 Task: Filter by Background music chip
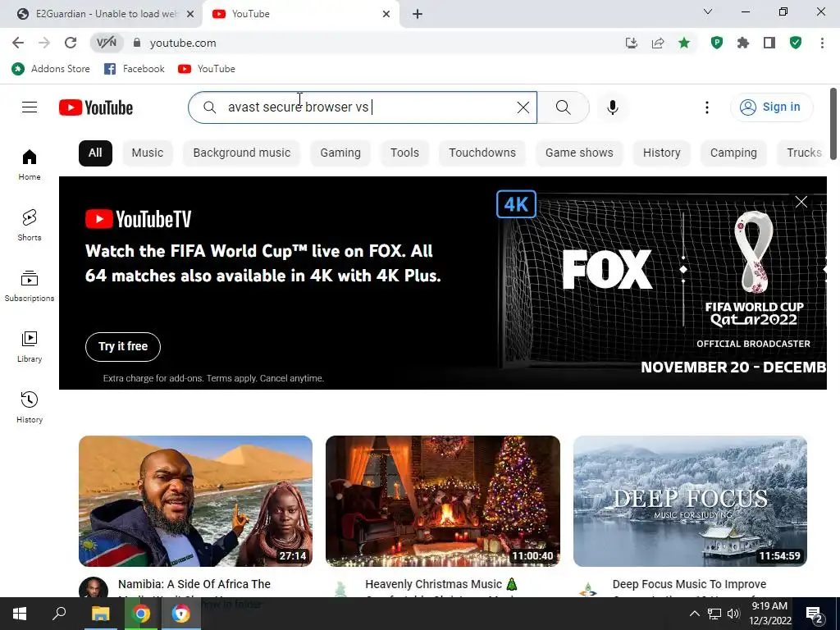[x=242, y=153]
